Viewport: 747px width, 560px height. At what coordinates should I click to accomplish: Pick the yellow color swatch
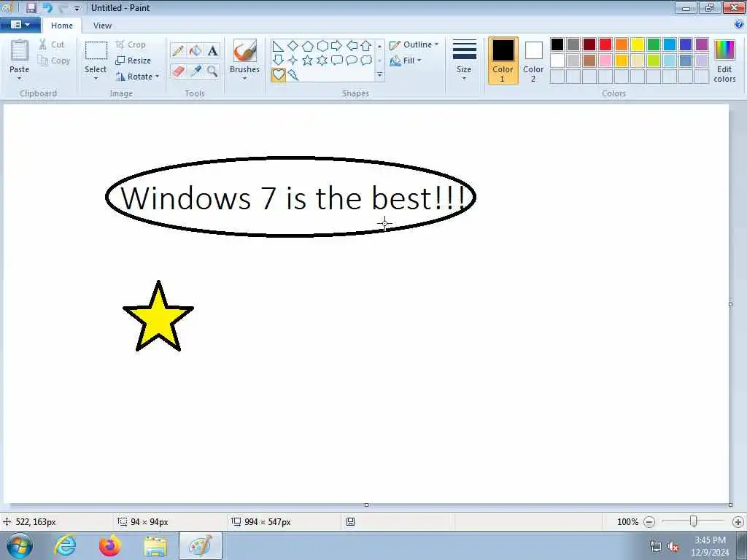[x=638, y=44]
